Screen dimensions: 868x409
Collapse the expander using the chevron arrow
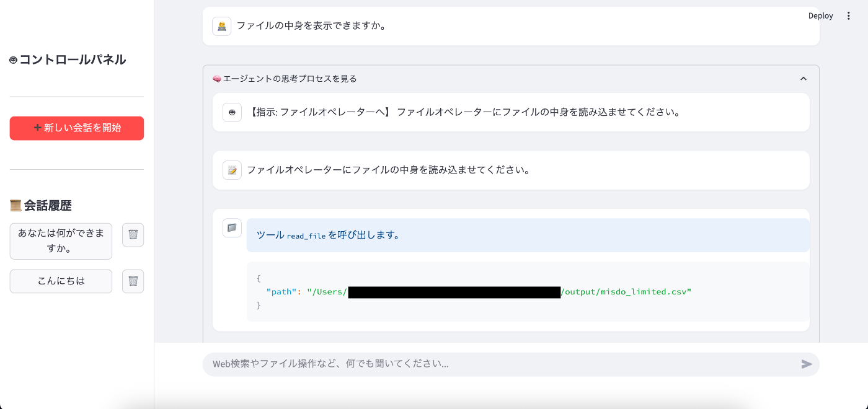pos(804,79)
